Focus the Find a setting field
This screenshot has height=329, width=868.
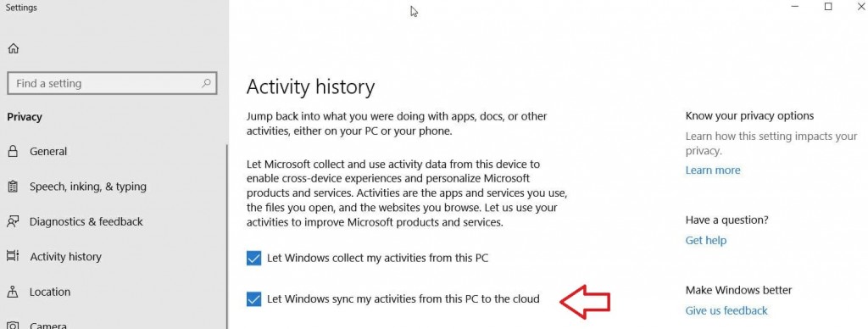pyautogui.click(x=112, y=84)
